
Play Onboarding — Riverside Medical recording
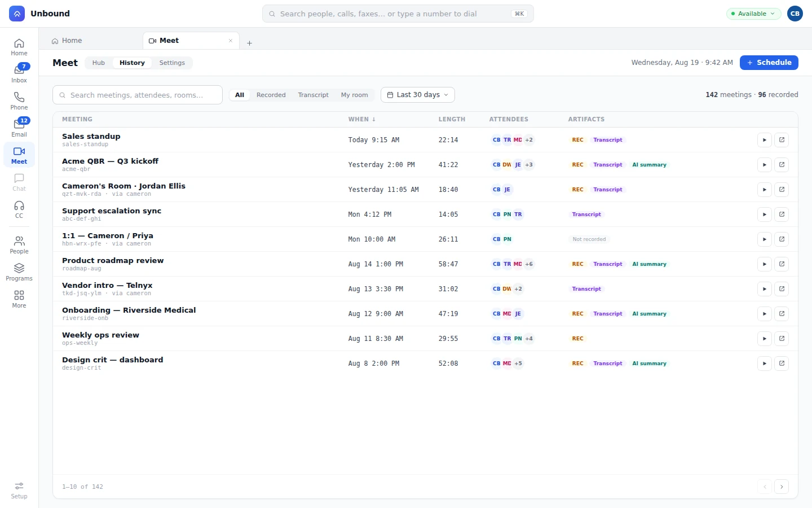[x=764, y=314]
